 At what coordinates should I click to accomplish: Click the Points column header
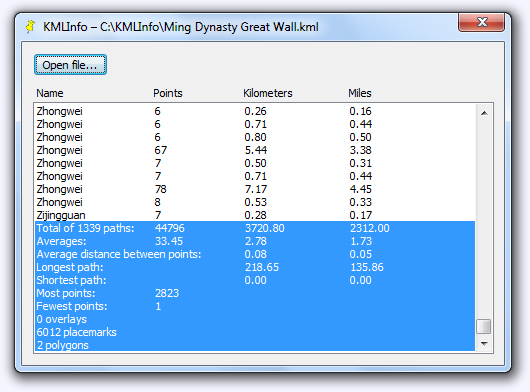coord(168,93)
